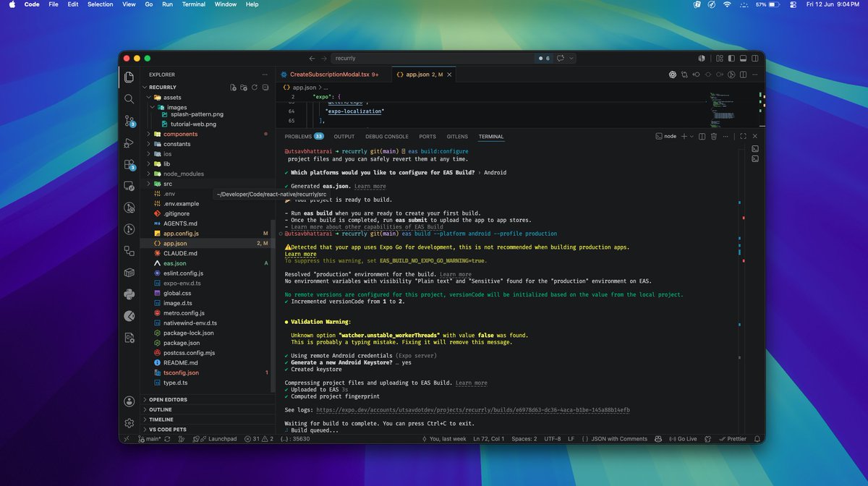Open Remote Explorer in activity bar
Viewport: 868px width, 486px height.
coord(129,186)
